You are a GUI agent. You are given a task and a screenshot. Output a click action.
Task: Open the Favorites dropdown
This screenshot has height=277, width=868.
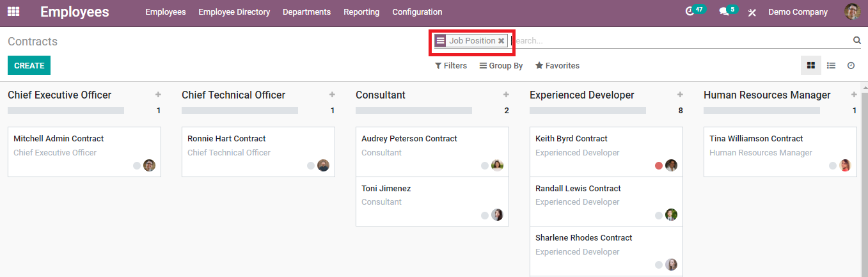point(557,66)
